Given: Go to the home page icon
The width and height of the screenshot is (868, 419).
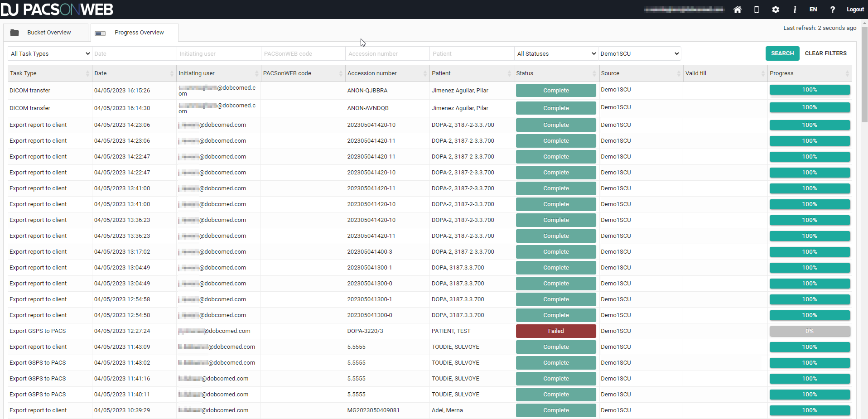Looking at the screenshot, I should [738, 10].
